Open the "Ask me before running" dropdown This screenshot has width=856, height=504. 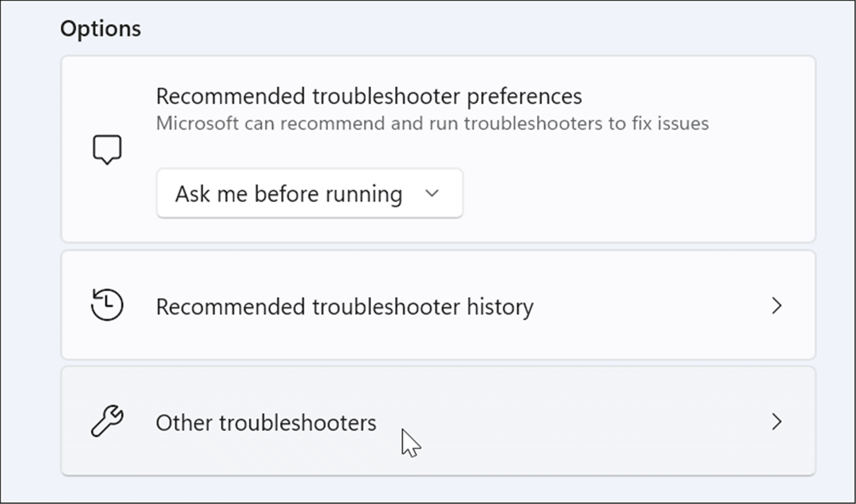(x=309, y=193)
